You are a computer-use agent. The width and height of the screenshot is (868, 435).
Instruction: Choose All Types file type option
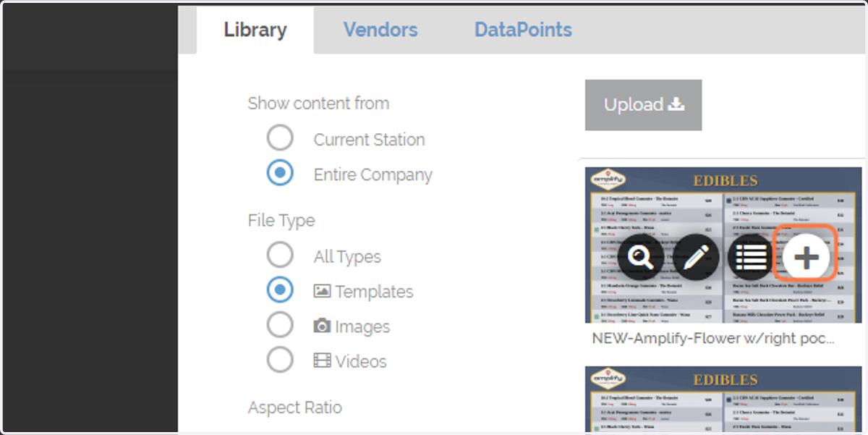280,255
